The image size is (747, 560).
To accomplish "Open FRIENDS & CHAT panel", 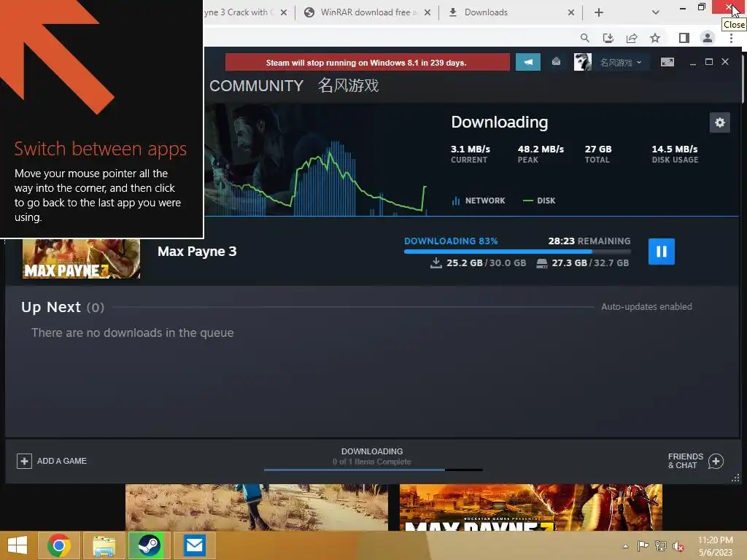I will point(695,461).
